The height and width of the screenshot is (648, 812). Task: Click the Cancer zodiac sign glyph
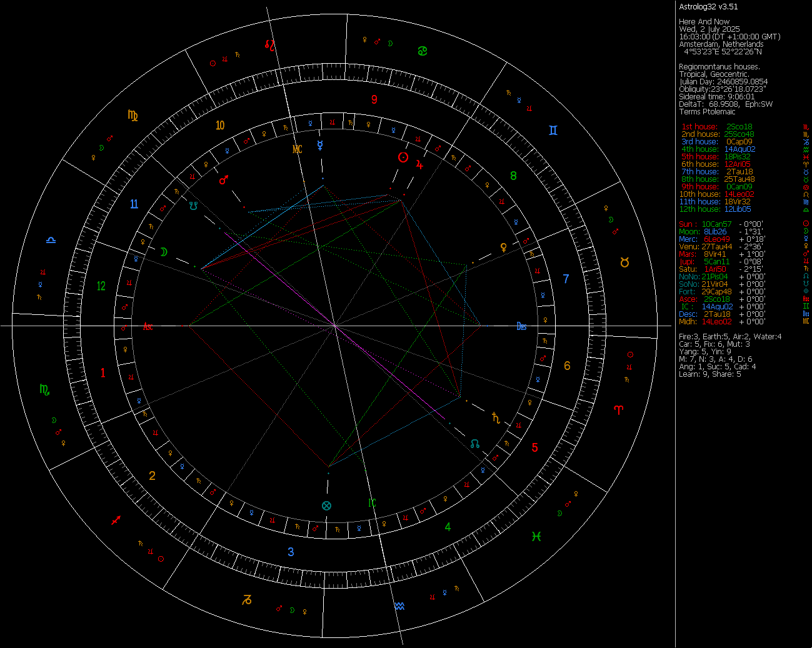tap(423, 50)
